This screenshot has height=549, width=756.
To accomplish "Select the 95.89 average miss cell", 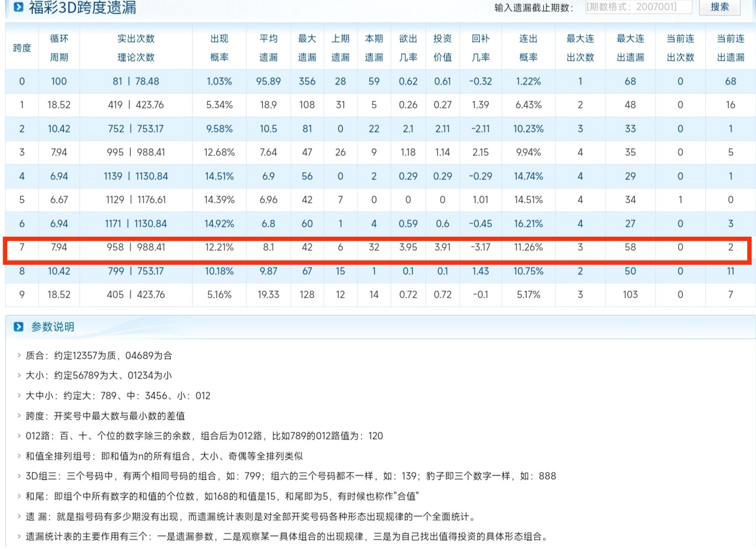I will click(268, 81).
